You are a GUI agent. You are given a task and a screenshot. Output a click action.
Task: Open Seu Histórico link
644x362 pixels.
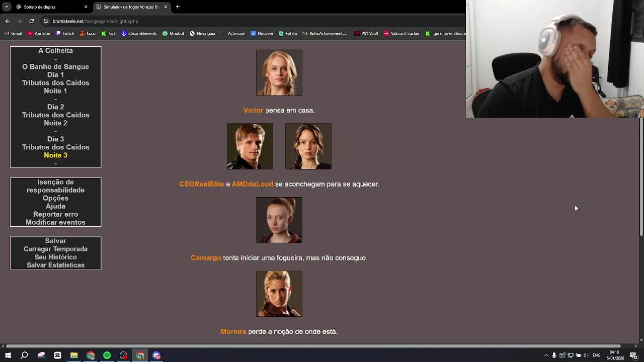click(x=55, y=257)
